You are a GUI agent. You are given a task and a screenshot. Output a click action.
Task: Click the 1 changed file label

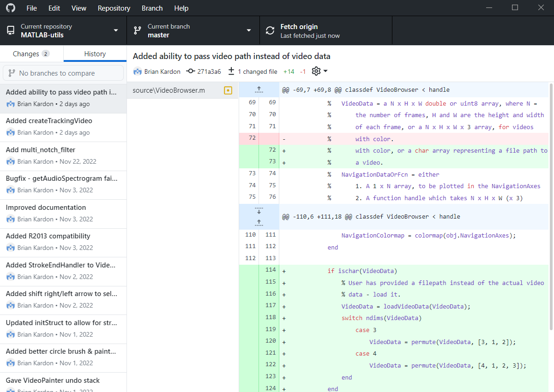pos(258,71)
